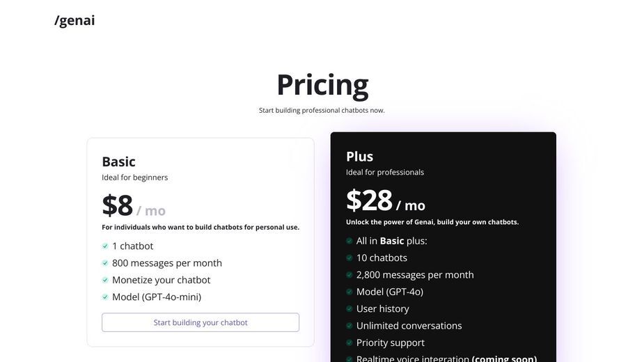The image size is (644, 362).
Task: Click checkmark icon beside Model (GPT-4o)
Action: (349, 292)
